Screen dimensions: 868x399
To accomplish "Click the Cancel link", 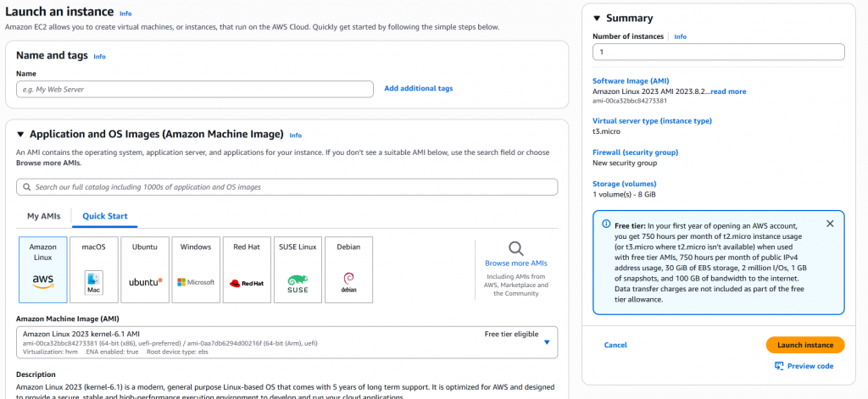I will [x=615, y=345].
